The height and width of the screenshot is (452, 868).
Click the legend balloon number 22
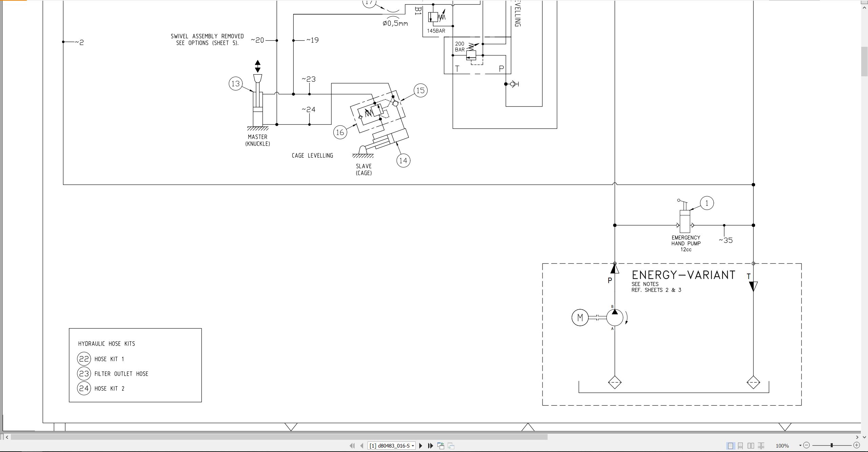click(x=84, y=359)
